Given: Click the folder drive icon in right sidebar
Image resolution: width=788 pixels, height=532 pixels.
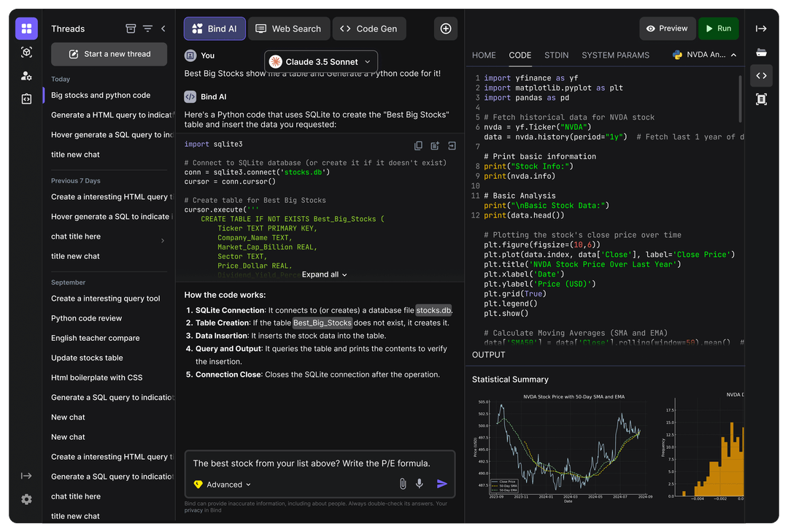Looking at the screenshot, I should [x=761, y=53].
